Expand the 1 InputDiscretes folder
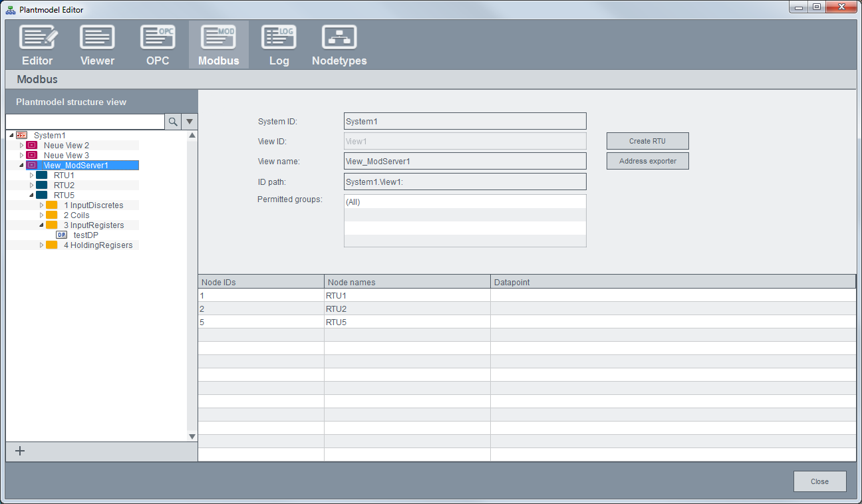The height and width of the screenshot is (504, 862). 41,205
